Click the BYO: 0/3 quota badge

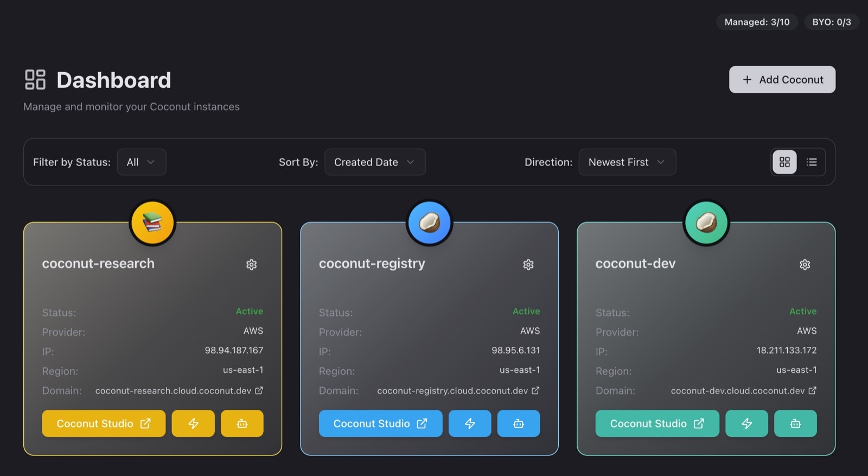832,22
